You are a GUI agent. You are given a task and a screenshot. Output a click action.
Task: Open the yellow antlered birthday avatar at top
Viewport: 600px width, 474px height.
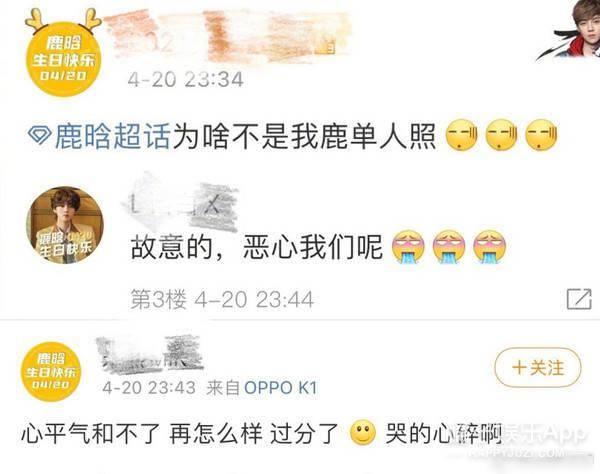[x=63, y=53]
